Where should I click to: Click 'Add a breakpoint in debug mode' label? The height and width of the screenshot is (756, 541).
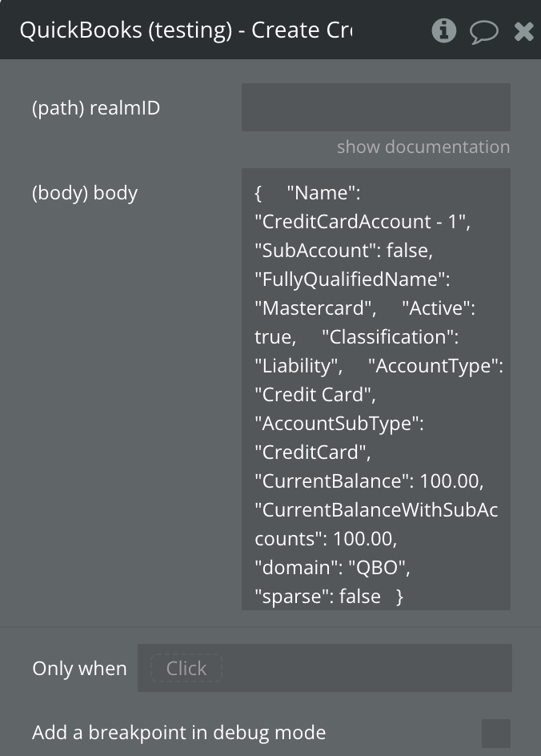pos(178,733)
